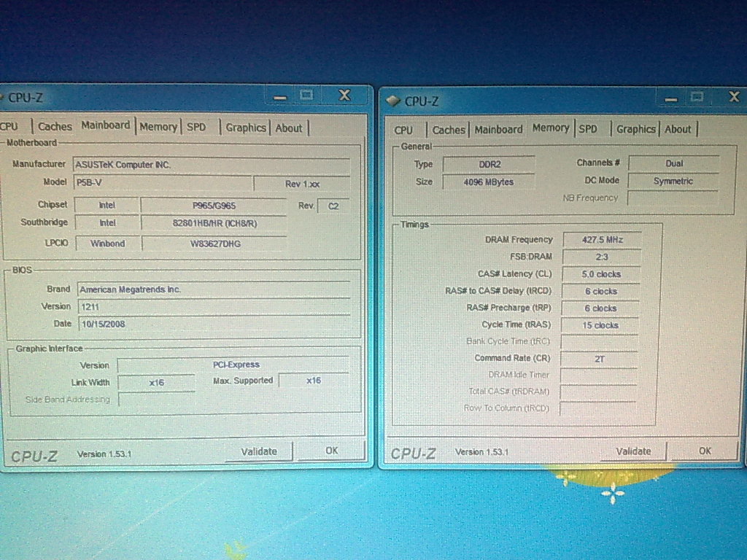The width and height of the screenshot is (747, 560).
Task: Click the Cycle Time value 15 clocks
Action: coord(600,325)
